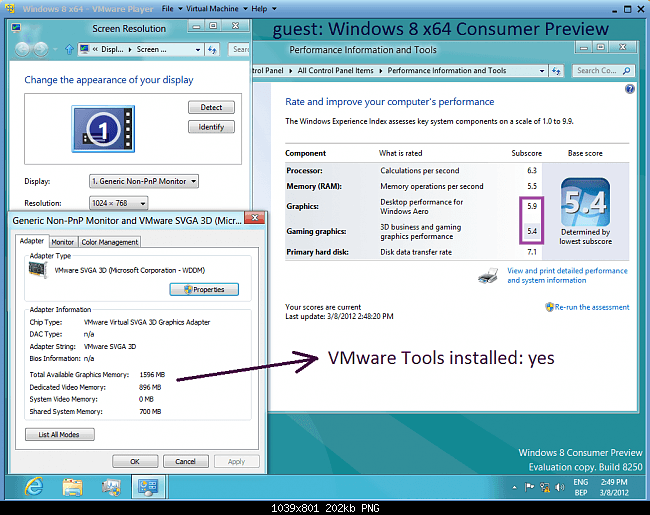
Task: Click the shield icon next to Re-run
Action: [550, 307]
